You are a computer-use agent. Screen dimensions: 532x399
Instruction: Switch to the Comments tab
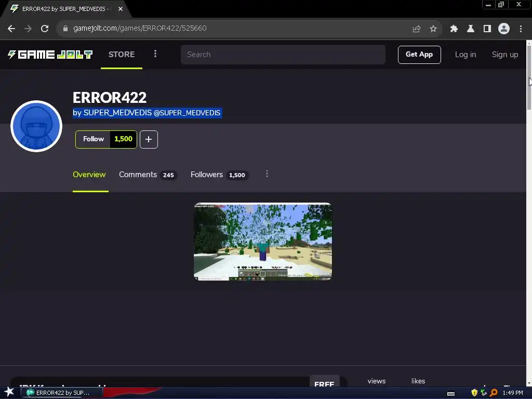[x=148, y=175]
